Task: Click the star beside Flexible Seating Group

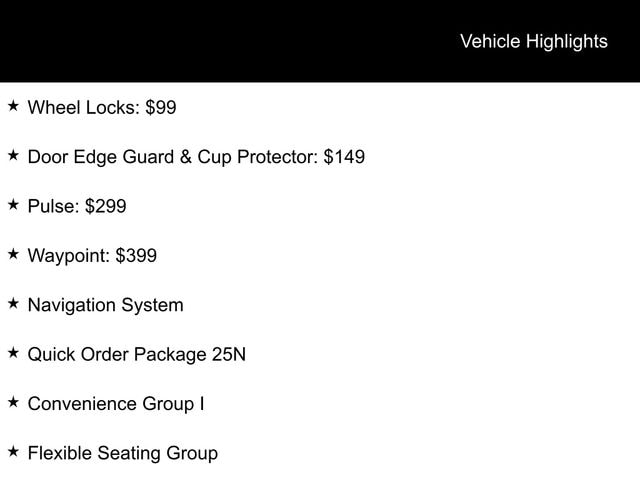Action: click(13, 452)
